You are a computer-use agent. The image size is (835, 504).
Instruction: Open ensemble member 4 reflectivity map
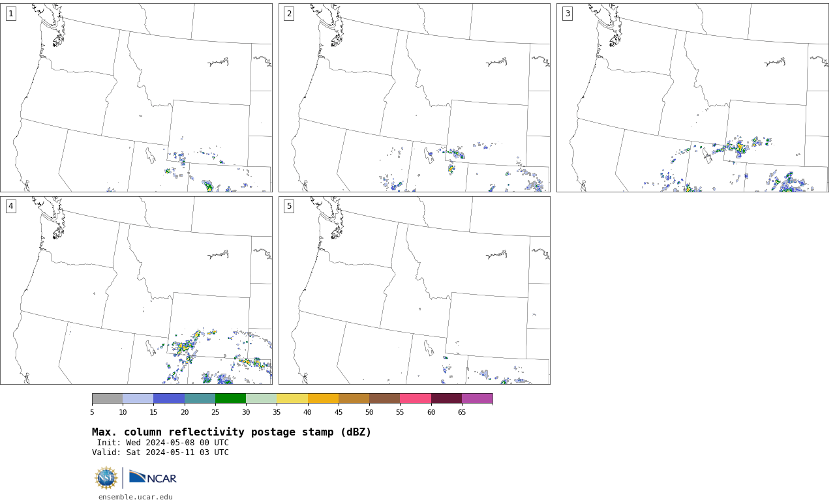click(136, 290)
